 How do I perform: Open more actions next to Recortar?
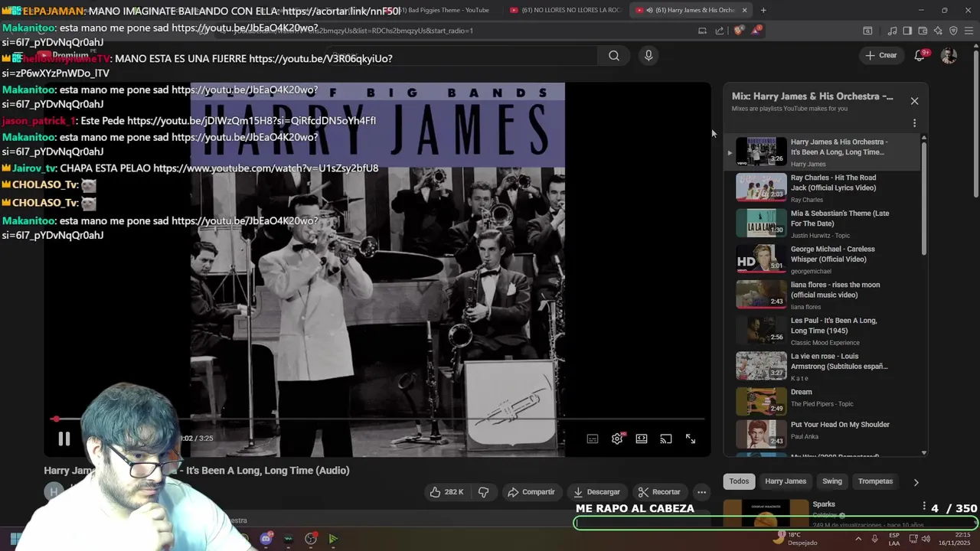click(x=701, y=492)
